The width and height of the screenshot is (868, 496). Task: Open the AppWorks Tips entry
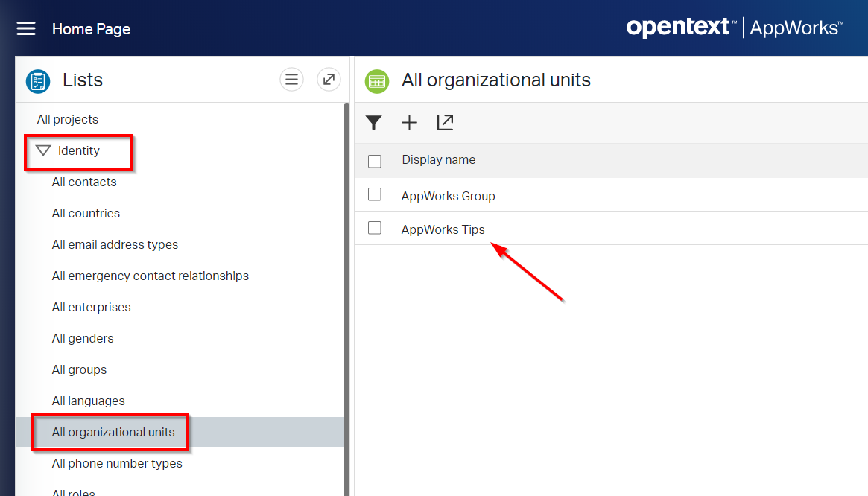click(443, 229)
